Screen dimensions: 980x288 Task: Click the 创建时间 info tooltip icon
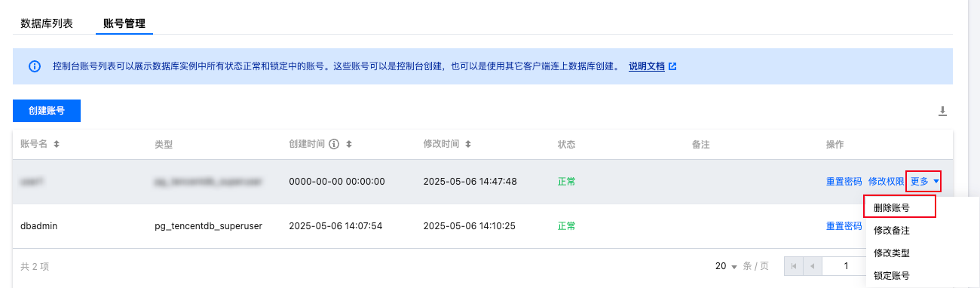334,144
